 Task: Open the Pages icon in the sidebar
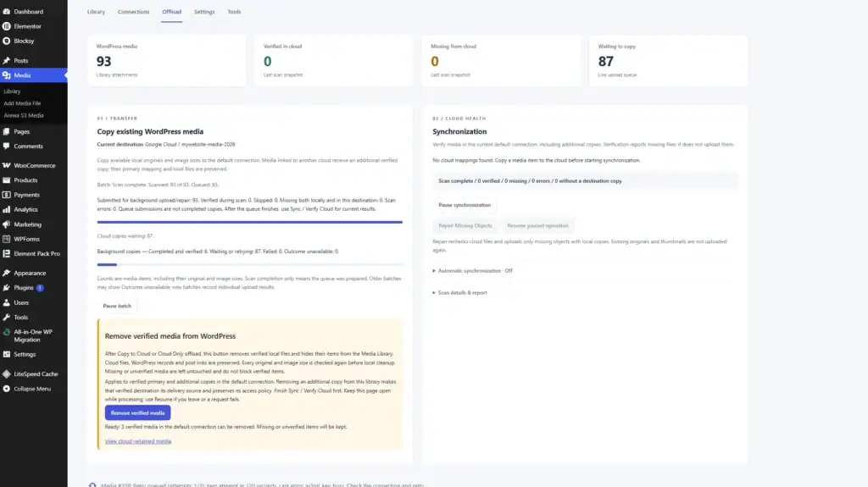(x=6, y=132)
